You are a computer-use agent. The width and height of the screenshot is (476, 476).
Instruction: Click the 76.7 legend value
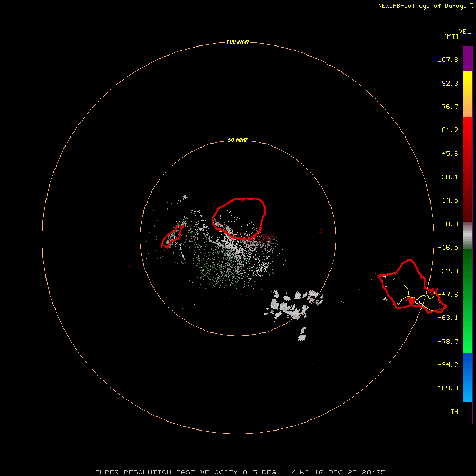[x=450, y=106]
